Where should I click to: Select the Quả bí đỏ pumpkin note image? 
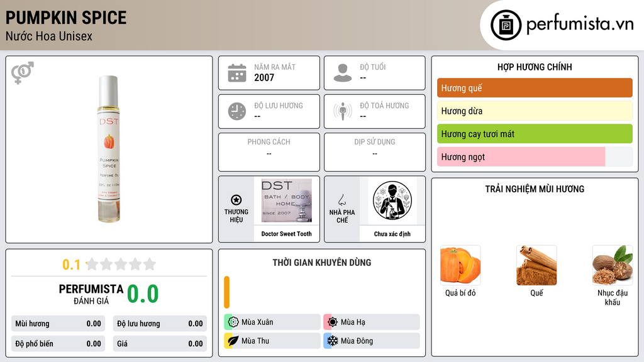coord(460,265)
